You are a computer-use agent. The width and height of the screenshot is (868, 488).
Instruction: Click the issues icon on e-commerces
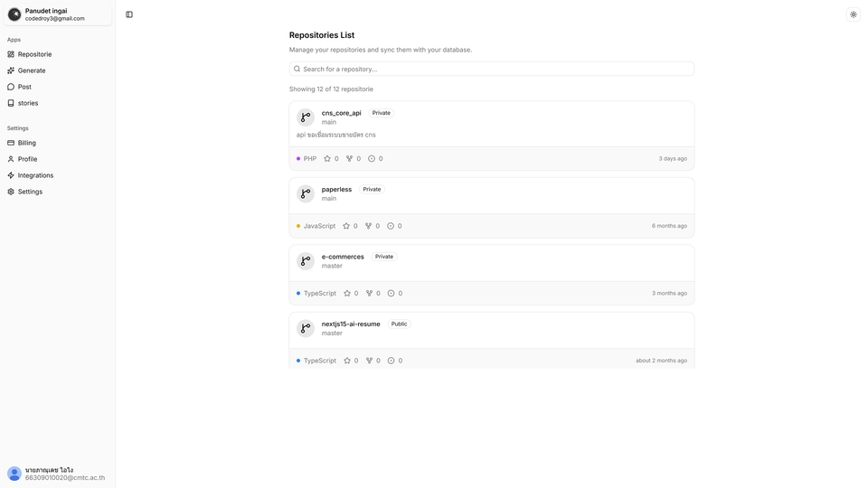392,294
